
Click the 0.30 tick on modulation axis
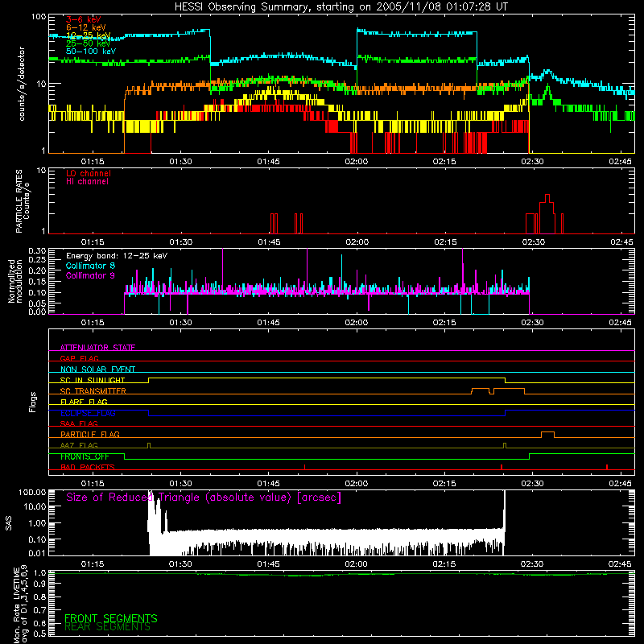(x=37, y=251)
